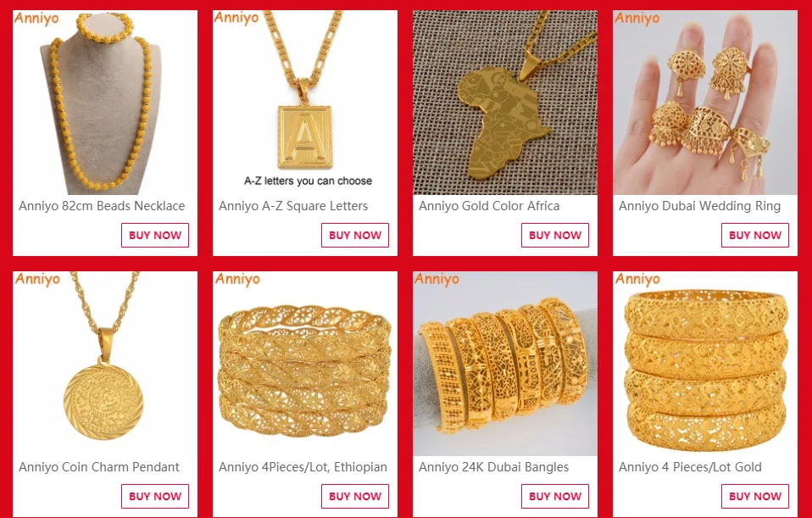Open the 4 Pieces/Lot Gold bangles image
Image resolution: width=812 pixels, height=518 pixels.
[x=705, y=364]
